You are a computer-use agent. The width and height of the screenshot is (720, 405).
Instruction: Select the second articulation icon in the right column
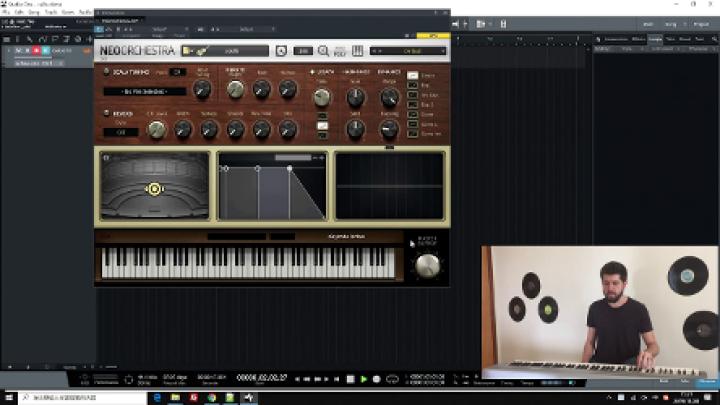tap(412, 85)
